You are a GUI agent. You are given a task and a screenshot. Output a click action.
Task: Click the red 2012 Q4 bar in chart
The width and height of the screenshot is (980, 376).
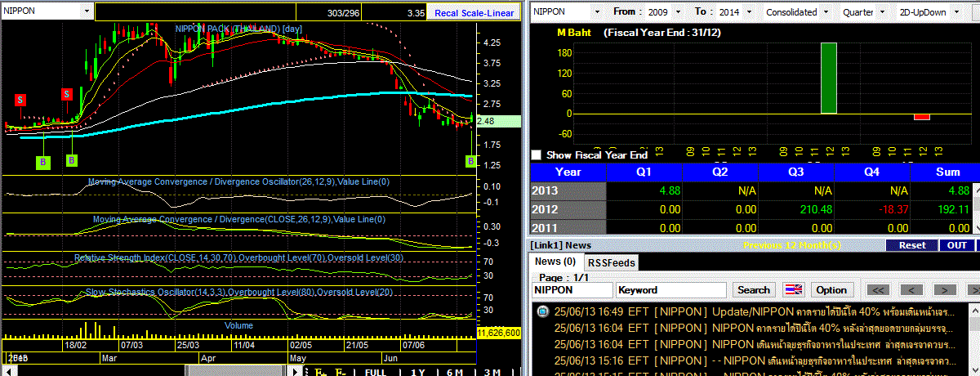pos(922,117)
